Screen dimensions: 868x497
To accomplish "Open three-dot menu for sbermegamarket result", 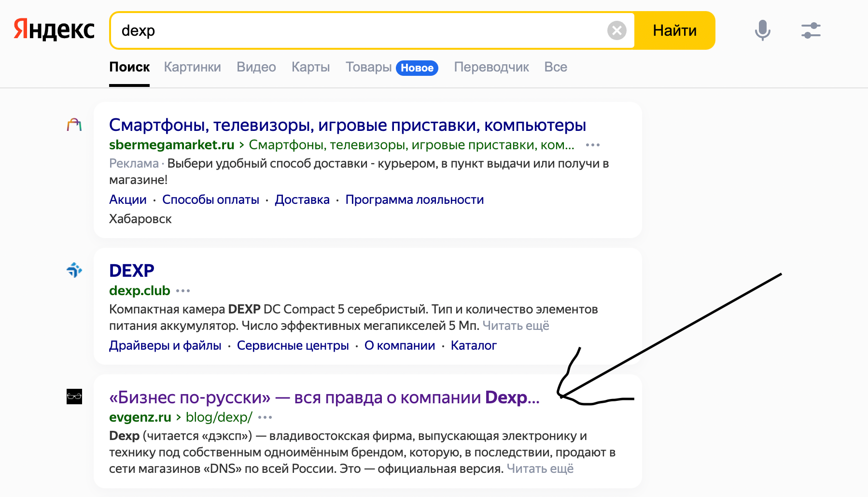I will (592, 145).
